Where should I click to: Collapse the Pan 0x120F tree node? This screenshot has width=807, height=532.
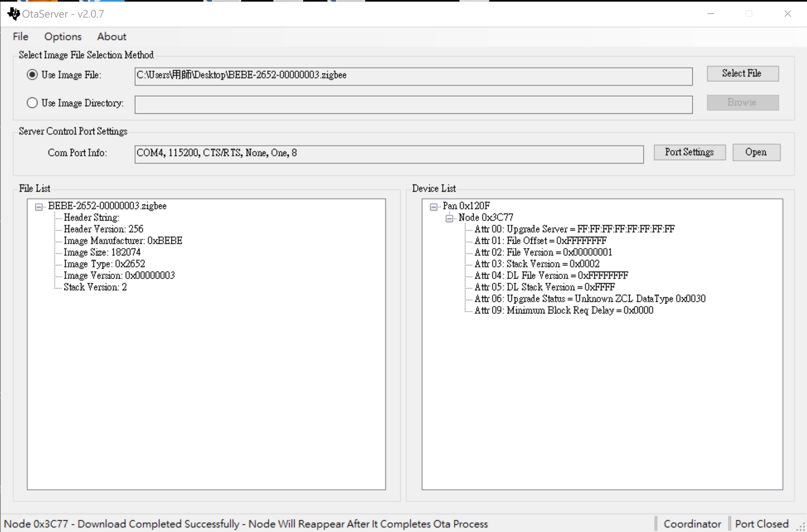click(x=434, y=207)
